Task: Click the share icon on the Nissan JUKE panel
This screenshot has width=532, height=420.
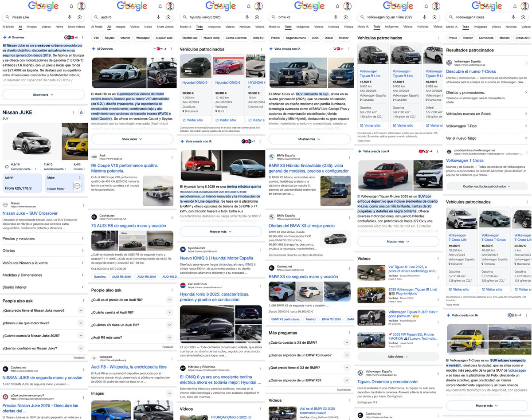Action: [x=81, y=113]
